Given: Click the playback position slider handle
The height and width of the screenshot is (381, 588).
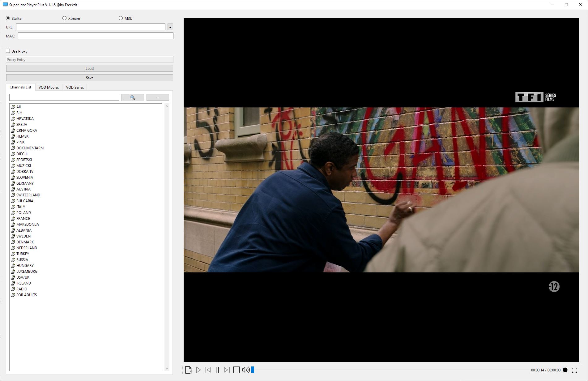Looking at the screenshot, I should [x=253, y=370].
